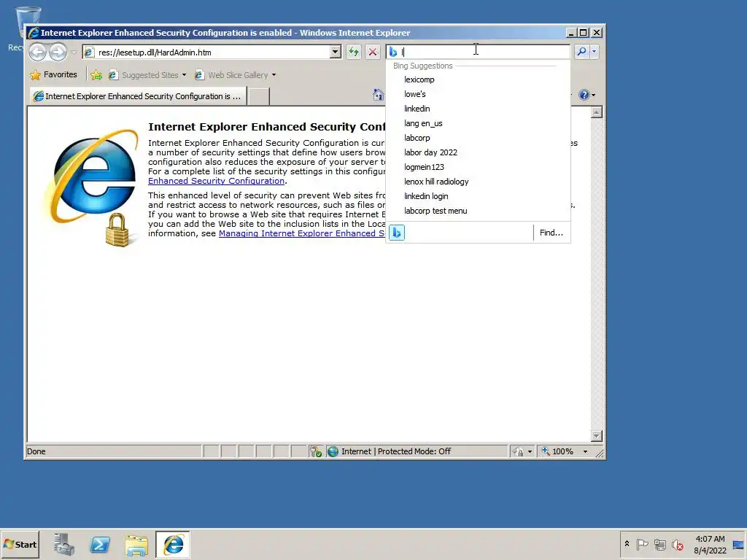Viewport: 747px width, 560px height.
Task: Expand the zoom level dropdown arrow
Action: pyautogui.click(x=586, y=451)
